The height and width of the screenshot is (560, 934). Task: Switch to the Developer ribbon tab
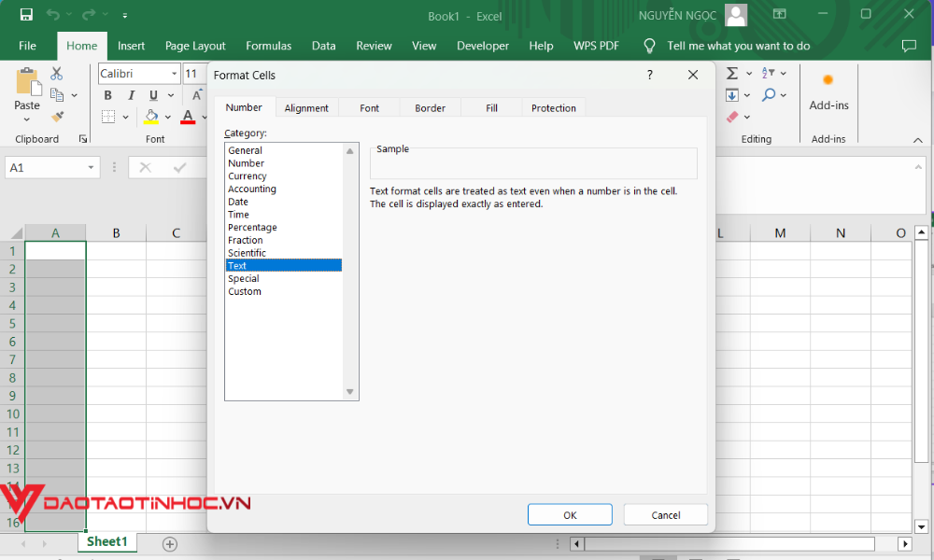[483, 46]
